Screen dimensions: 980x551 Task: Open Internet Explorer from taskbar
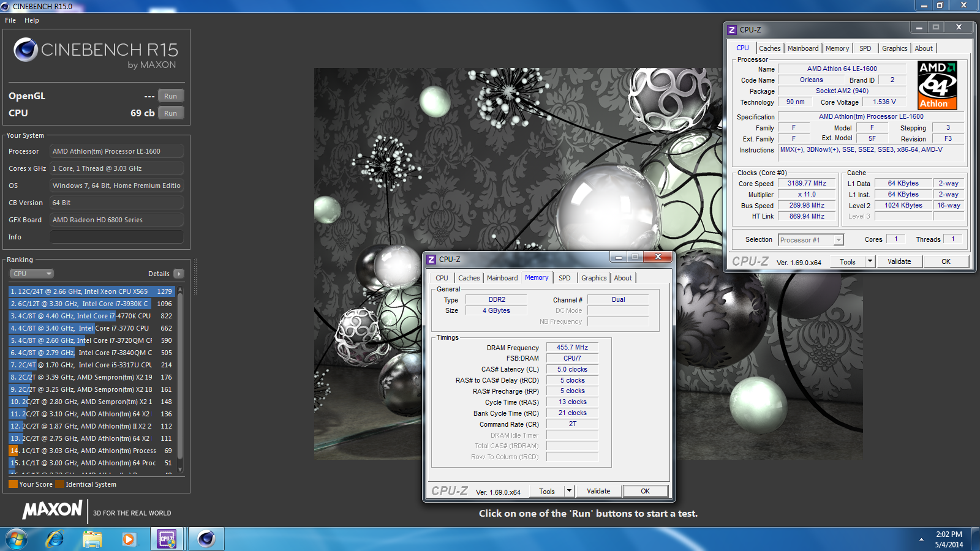pyautogui.click(x=55, y=539)
